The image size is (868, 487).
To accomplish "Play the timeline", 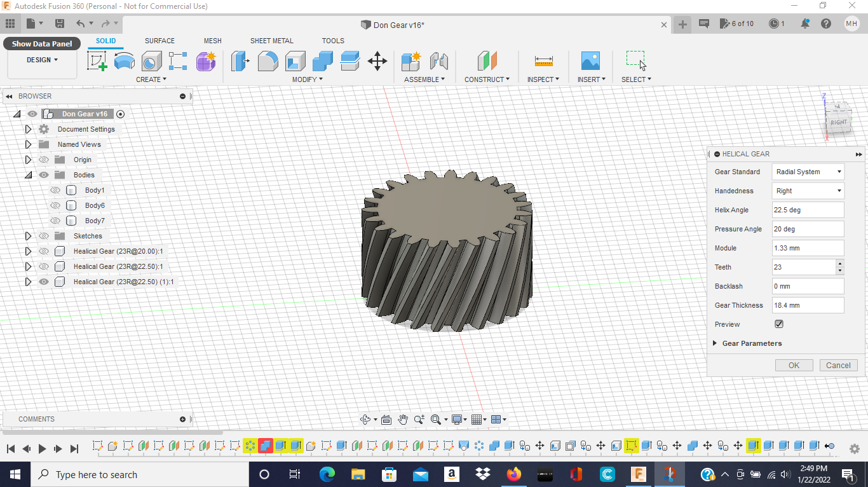I will 42,449.
